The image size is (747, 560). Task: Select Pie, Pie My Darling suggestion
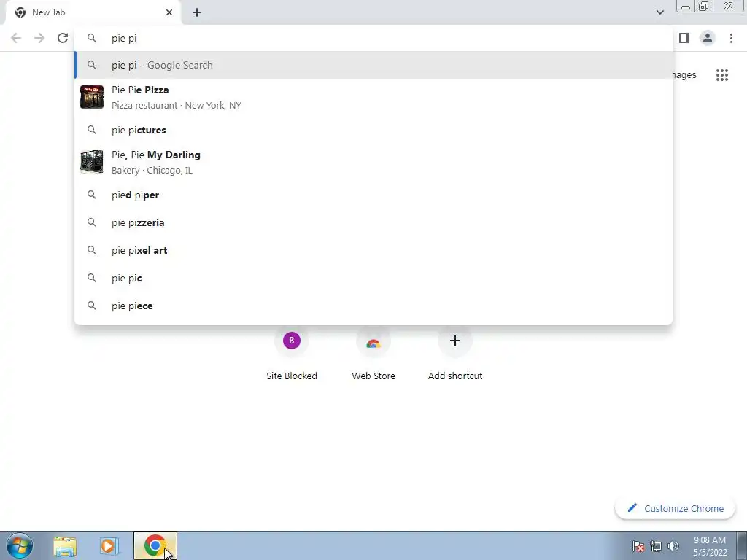[x=374, y=163]
